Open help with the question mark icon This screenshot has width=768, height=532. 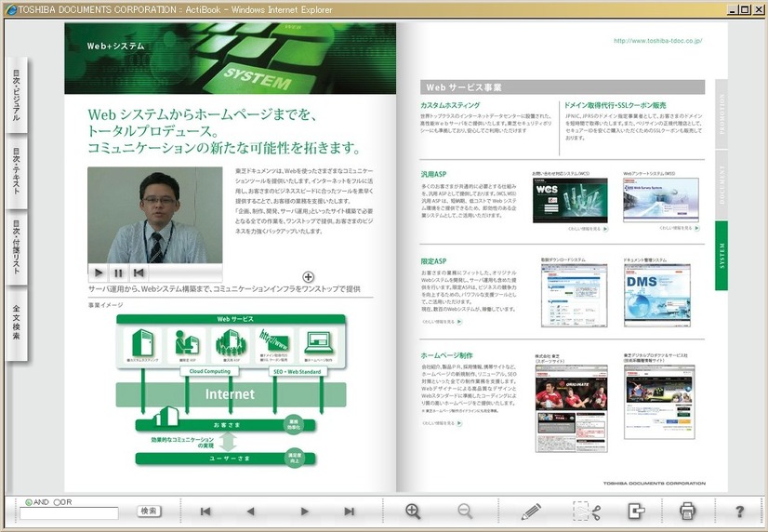coord(739,512)
